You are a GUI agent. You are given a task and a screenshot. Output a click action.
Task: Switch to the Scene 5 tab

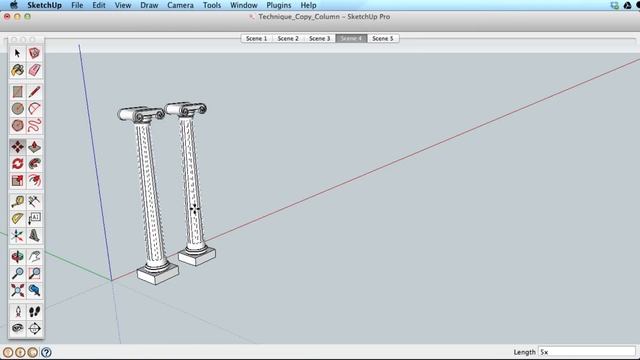click(x=383, y=38)
